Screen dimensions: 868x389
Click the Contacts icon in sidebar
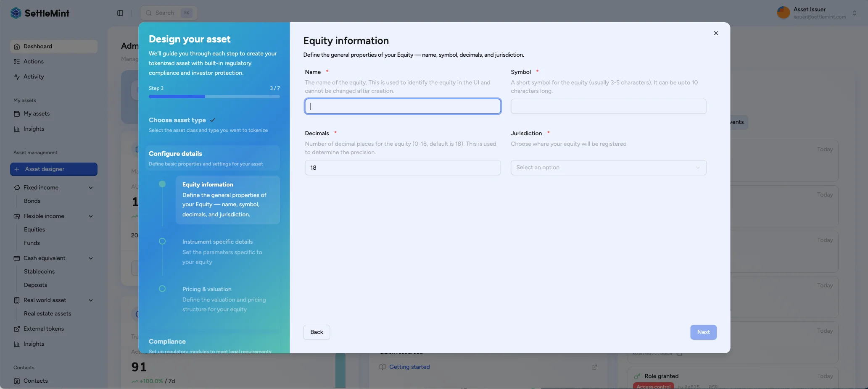pyautogui.click(x=17, y=381)
